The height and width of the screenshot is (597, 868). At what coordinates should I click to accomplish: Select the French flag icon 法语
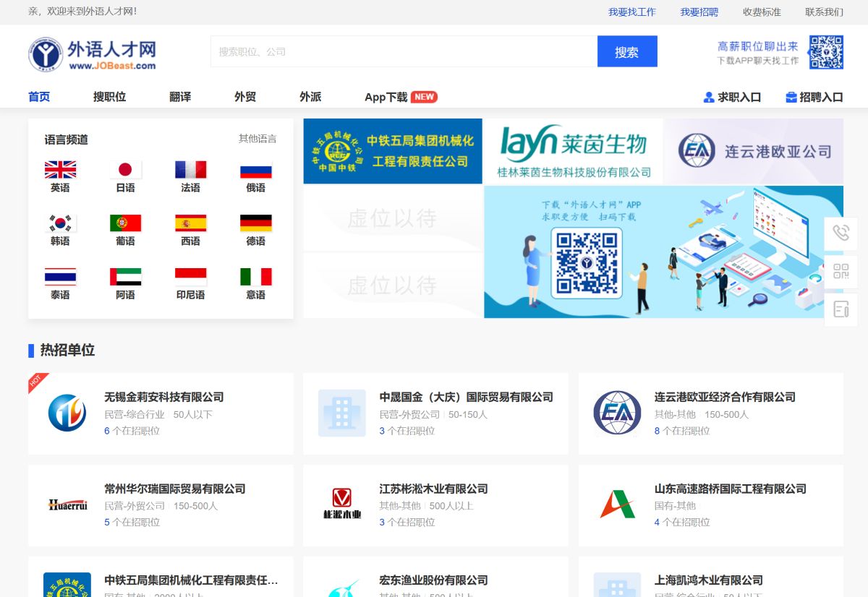tap(190, 170)
